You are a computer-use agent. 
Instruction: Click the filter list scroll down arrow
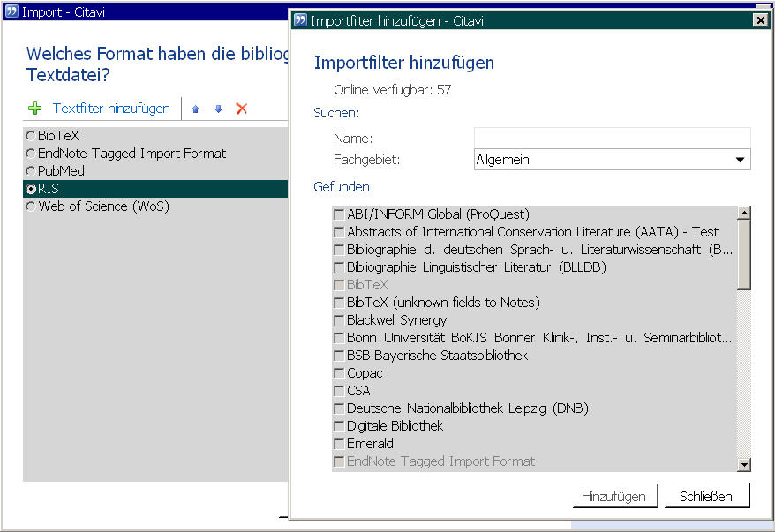coord(744,464)
